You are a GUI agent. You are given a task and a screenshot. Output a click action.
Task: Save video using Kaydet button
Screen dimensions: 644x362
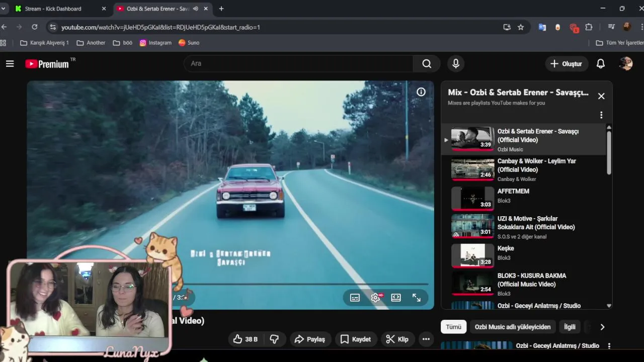[356, 339]
